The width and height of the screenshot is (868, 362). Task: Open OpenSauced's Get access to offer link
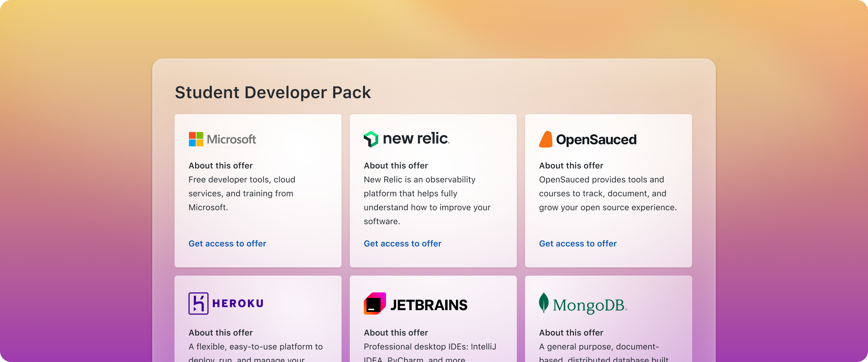[578, 244]
